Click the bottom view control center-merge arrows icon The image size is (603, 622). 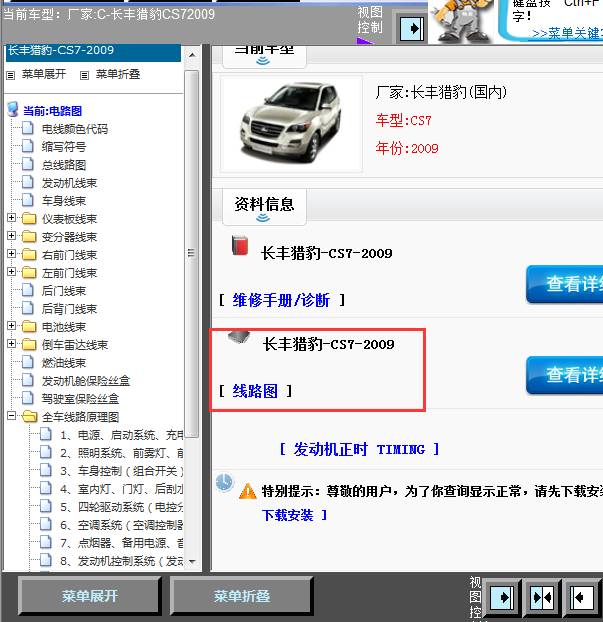542,597
